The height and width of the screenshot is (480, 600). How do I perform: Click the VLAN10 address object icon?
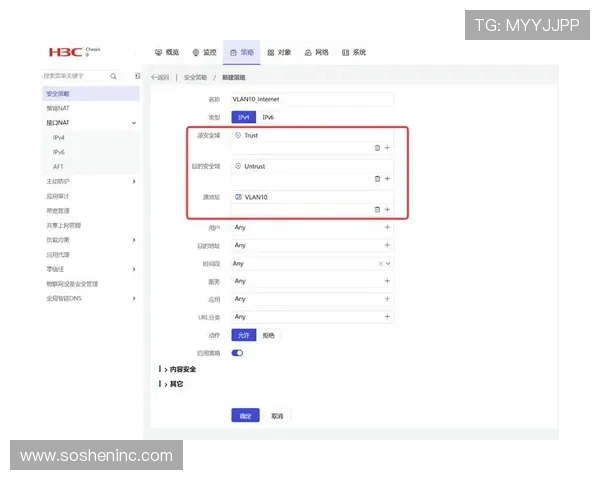[x=238, y=197]
